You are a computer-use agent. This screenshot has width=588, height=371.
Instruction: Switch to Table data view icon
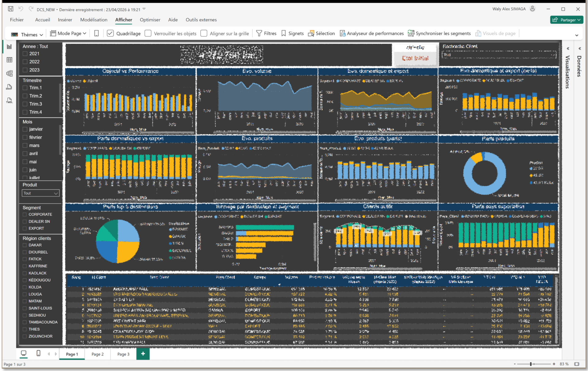click(x=9, y=60)
